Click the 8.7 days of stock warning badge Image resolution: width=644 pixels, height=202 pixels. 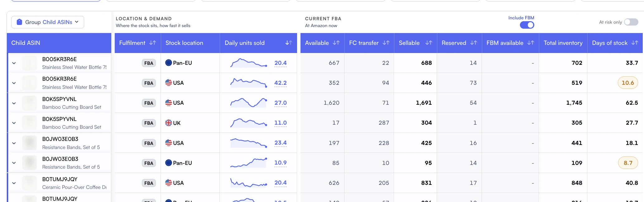tap(628, 163)
